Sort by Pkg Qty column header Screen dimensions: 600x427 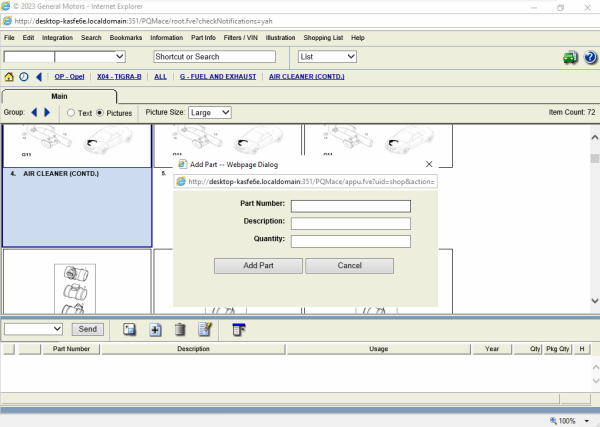click(x=558, y=349)
